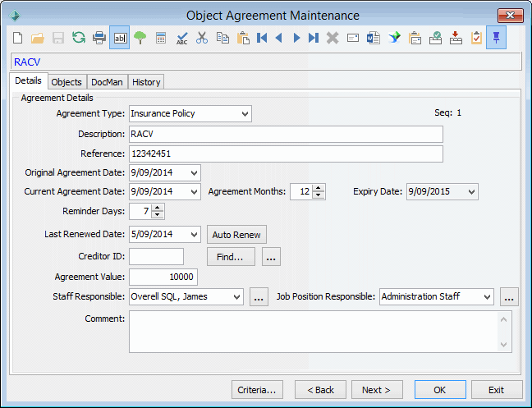Click the gray X delete icon

coord(332,38)
